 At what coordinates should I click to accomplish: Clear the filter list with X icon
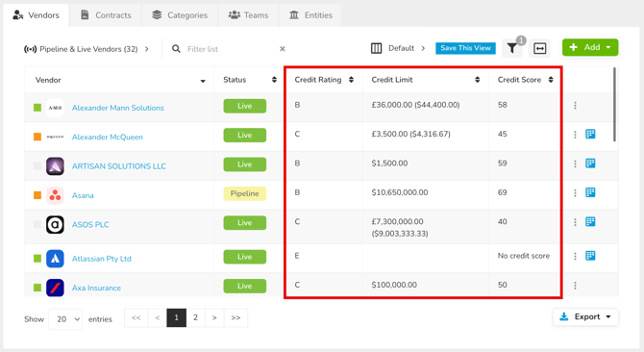[283, 49]
